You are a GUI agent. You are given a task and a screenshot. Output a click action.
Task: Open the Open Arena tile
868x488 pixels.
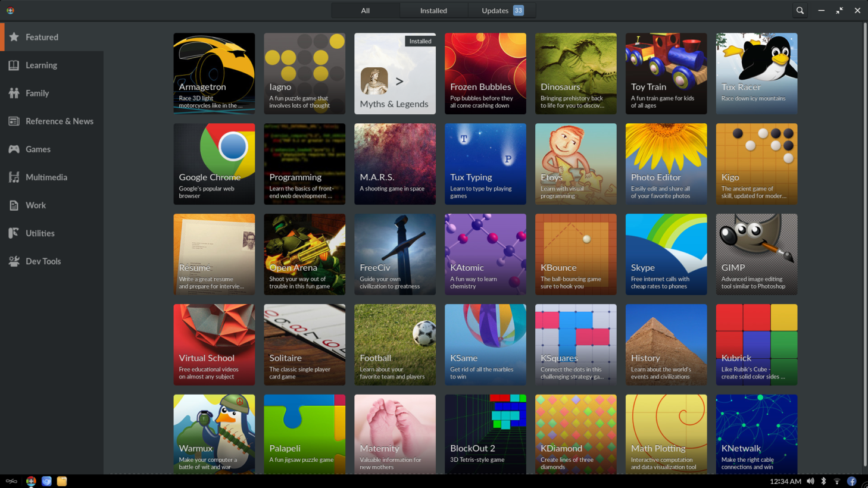(x=305, y=255)
